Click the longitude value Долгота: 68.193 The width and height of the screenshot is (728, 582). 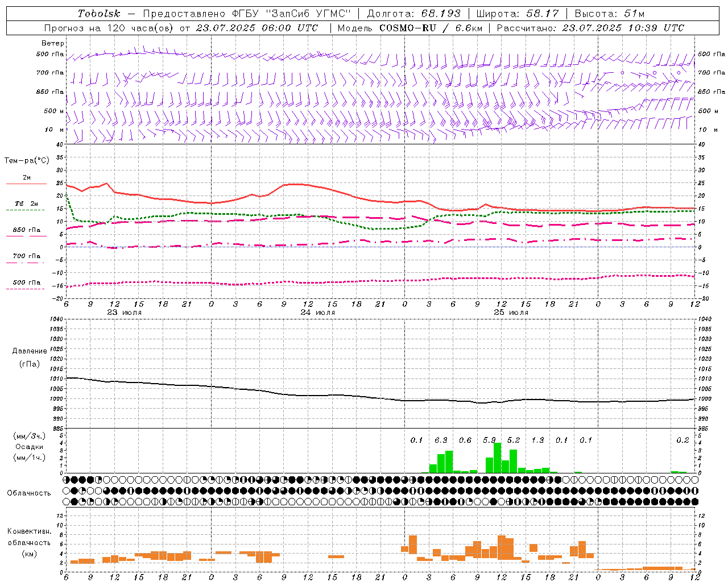[x=414, y=14]
